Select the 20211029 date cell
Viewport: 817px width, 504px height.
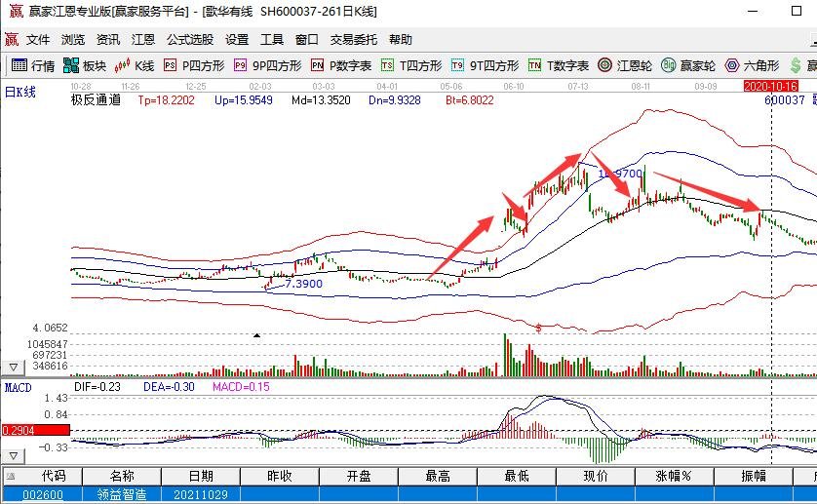[x=201, y=494]
